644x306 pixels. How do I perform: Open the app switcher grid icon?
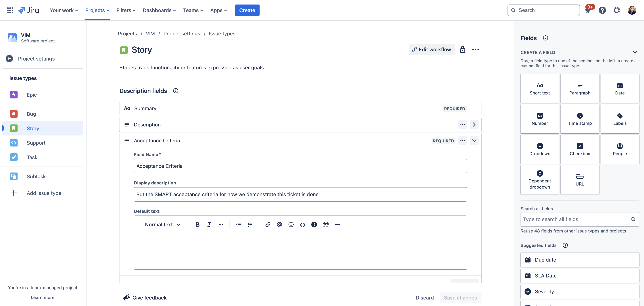10,10
